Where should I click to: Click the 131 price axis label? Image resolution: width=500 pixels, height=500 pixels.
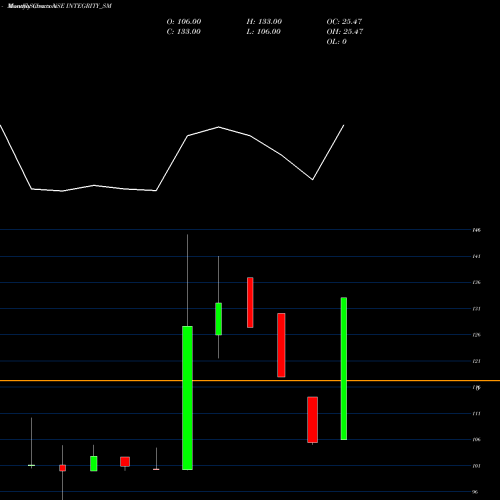(x=476, y=309)
